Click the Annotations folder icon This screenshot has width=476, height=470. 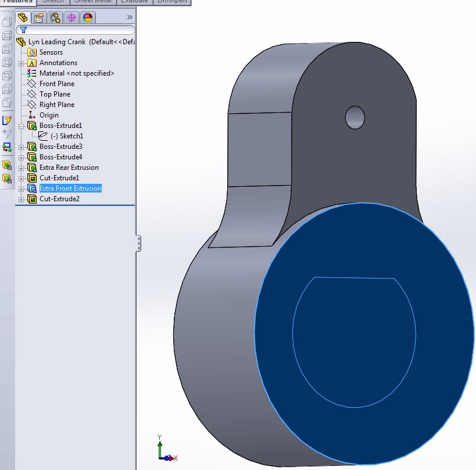(32, 63)
